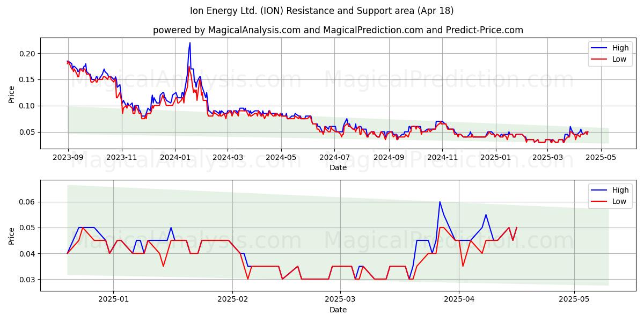Click the '2025-05' tick label in bottom chart
Image resolution: width=644 pixels, height=322 pixels.
coord(574,299)
